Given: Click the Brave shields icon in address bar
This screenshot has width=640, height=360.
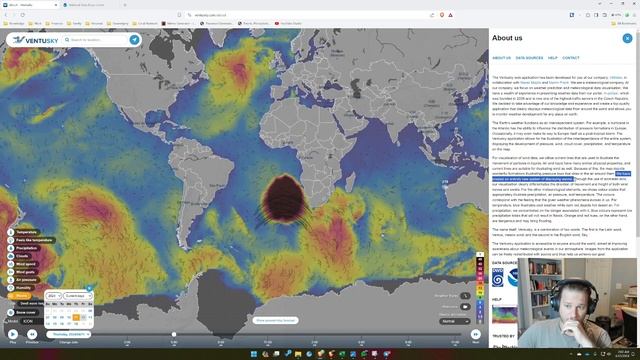Looking at the screenshot, I should pos(442,15).
